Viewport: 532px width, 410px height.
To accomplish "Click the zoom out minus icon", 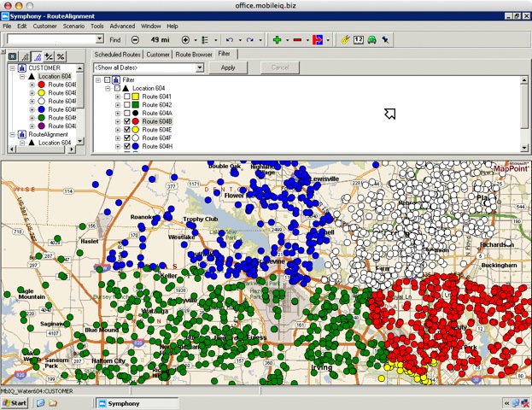I will 136,40.
